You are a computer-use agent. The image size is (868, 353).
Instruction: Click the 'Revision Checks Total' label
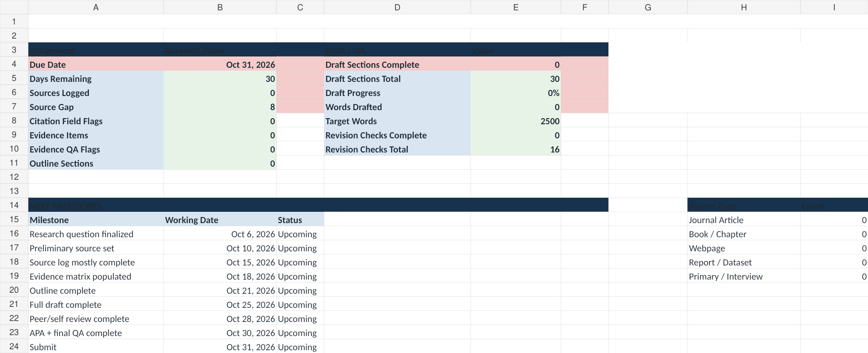[397, 149]
